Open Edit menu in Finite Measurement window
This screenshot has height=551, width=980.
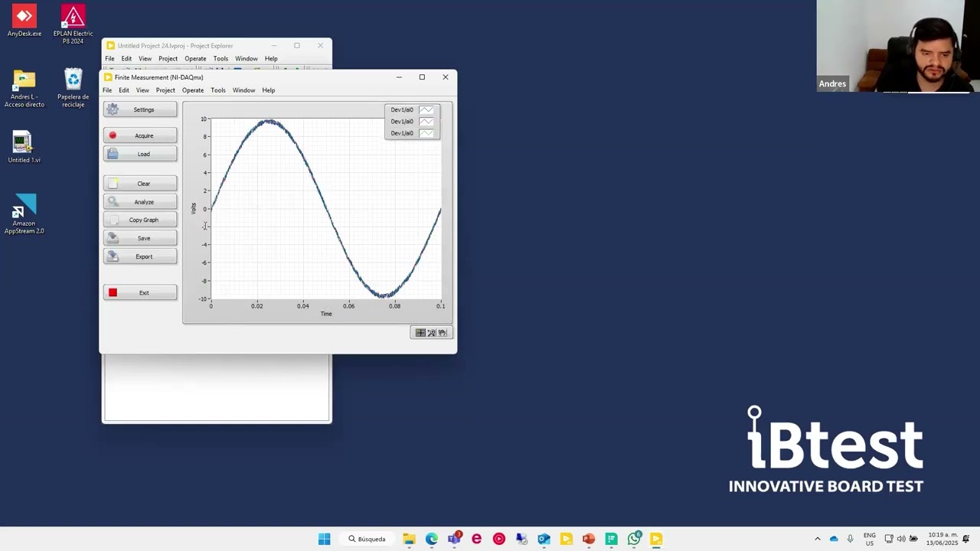pyautogui.click(x=124, y=90)
